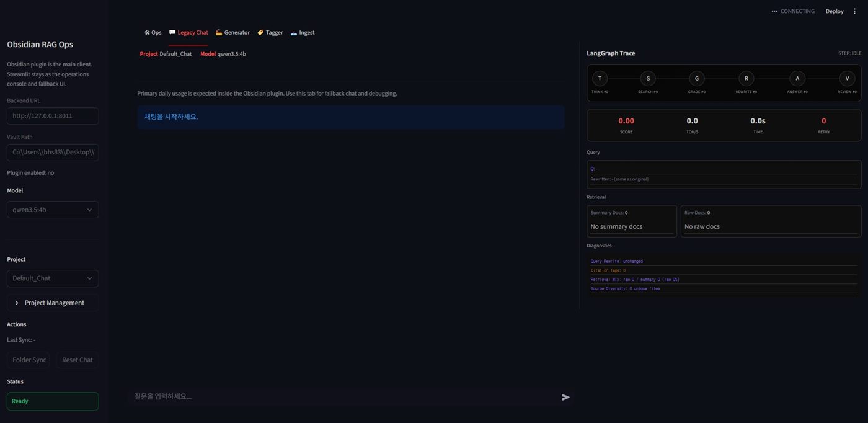Click the basket icon next to Generator
This screenshot has width=868, height=423.
pos(218,32)
